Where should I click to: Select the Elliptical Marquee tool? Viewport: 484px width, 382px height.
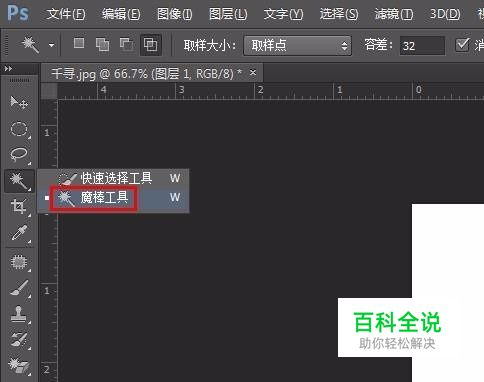pos(19,129)
